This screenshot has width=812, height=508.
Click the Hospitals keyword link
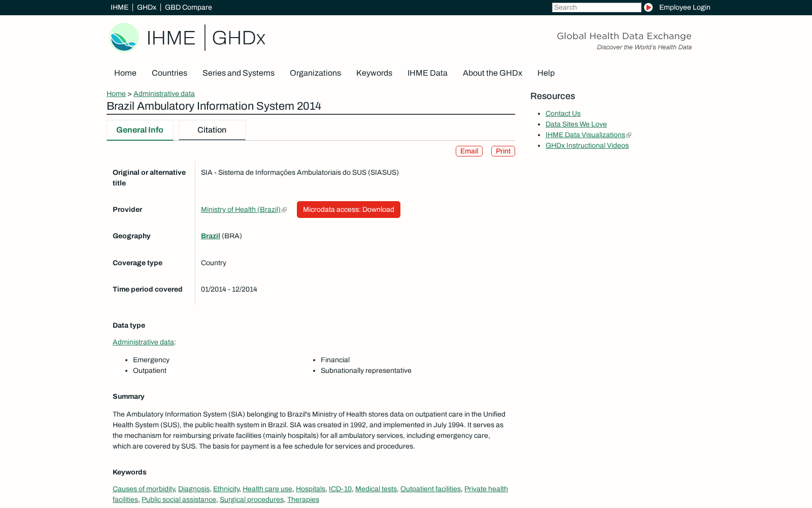point(311,489)
